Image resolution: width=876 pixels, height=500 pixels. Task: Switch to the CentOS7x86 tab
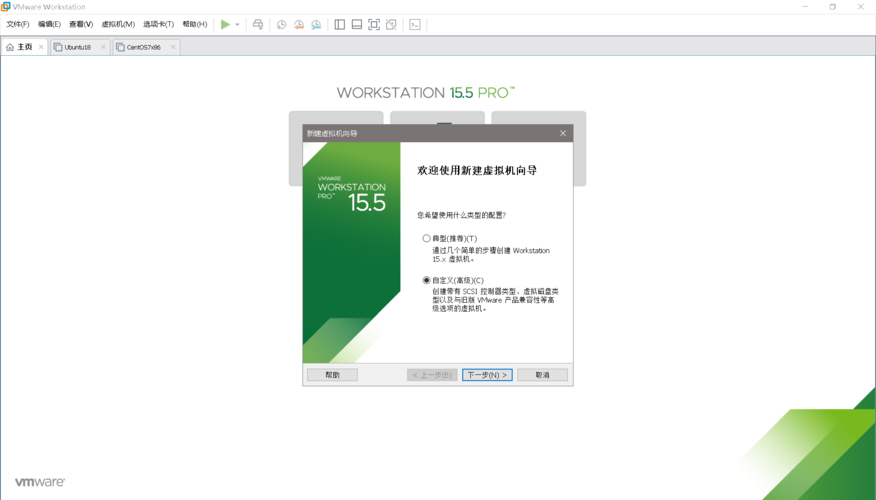pos(144,47)
